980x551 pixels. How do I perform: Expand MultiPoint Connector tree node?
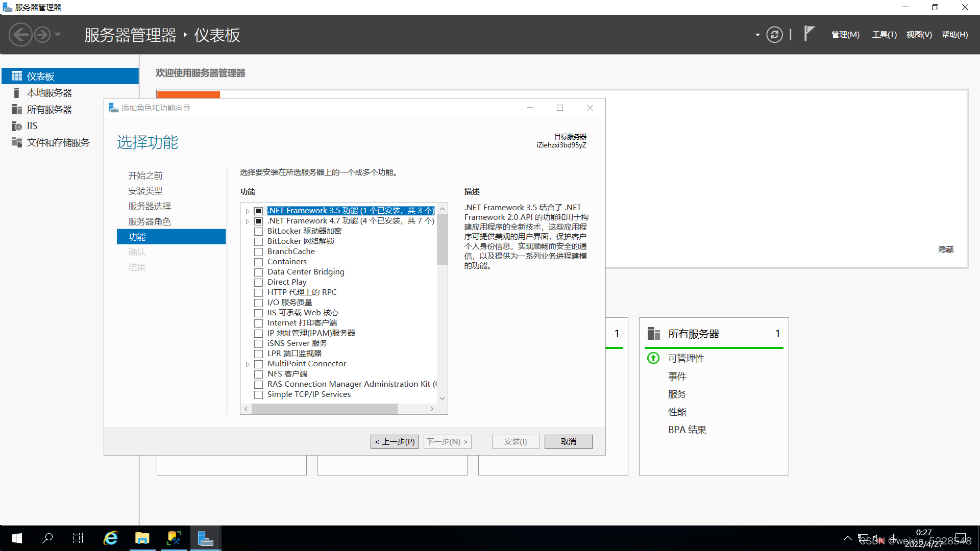pos(248,364)
